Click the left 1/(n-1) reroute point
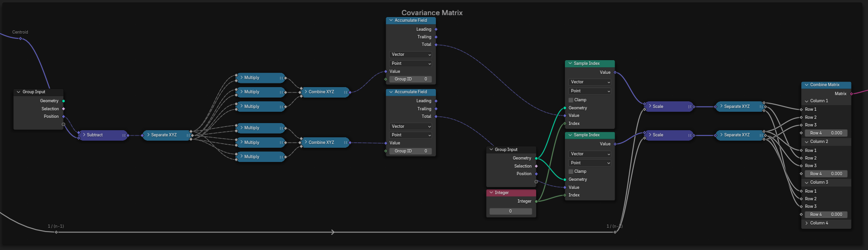 [56, 232]
